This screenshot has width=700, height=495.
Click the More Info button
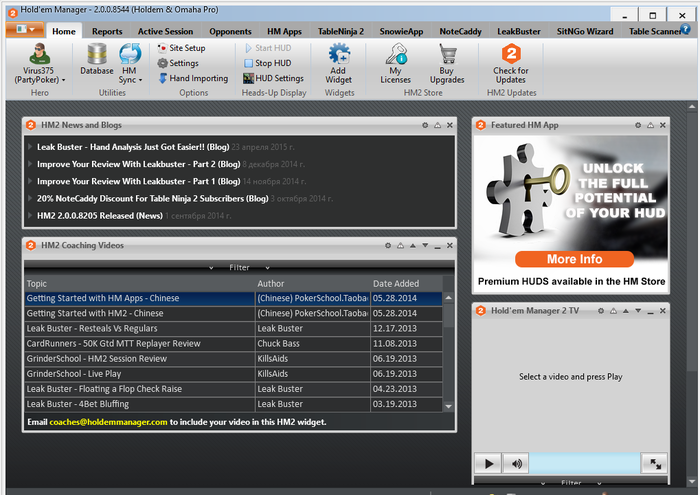point(575,259)
